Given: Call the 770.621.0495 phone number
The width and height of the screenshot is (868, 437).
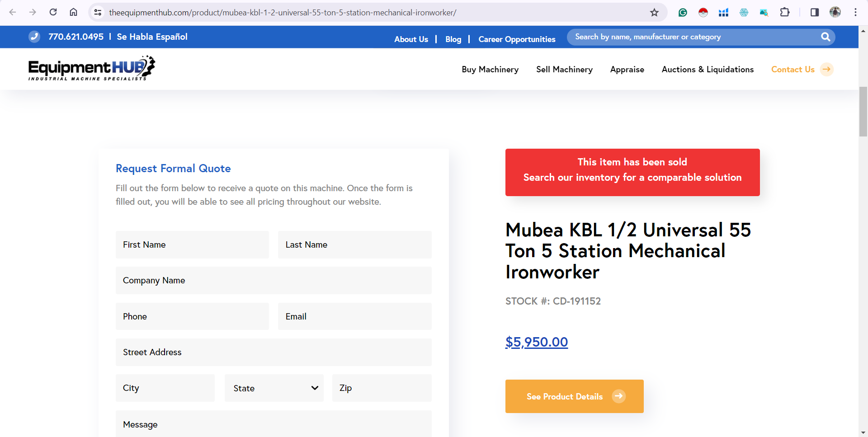Looking at the screenshot, I should pyautogui.click(x=76, y=37).
